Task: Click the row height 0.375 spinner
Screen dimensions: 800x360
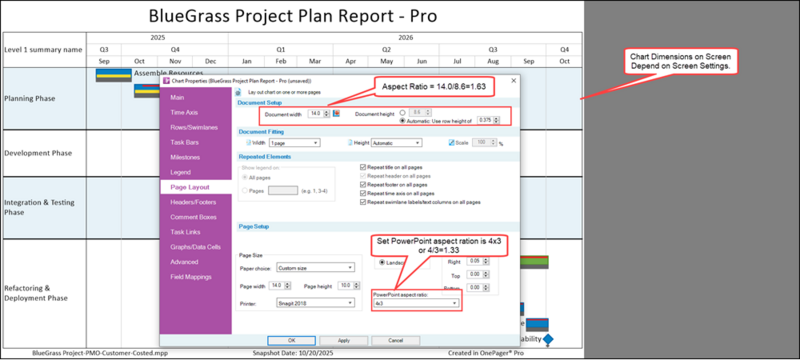Action: [x=496, y=120]
